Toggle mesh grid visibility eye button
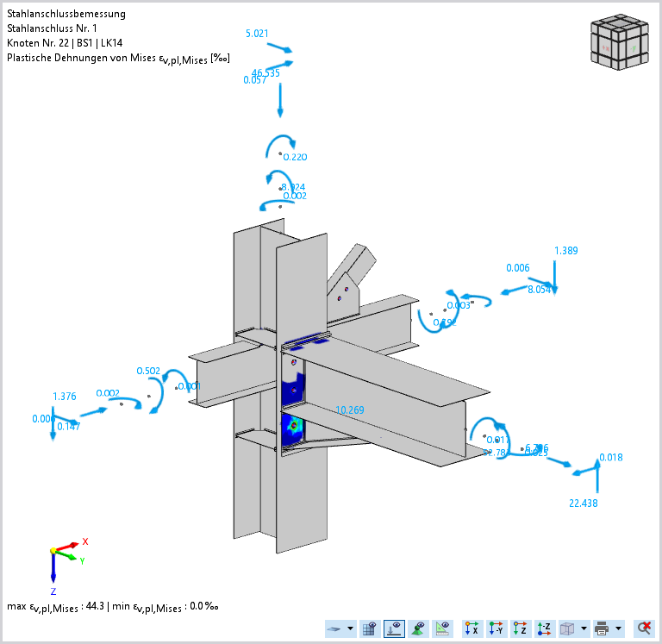This screenshot has height=644, width=662. point(370,628)
